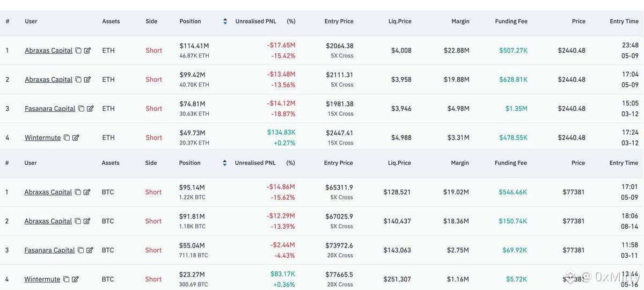Edit label for Wintermute in ETH table
The width and height of the screenshot is (644, 290).
click(x=76, y=137)
